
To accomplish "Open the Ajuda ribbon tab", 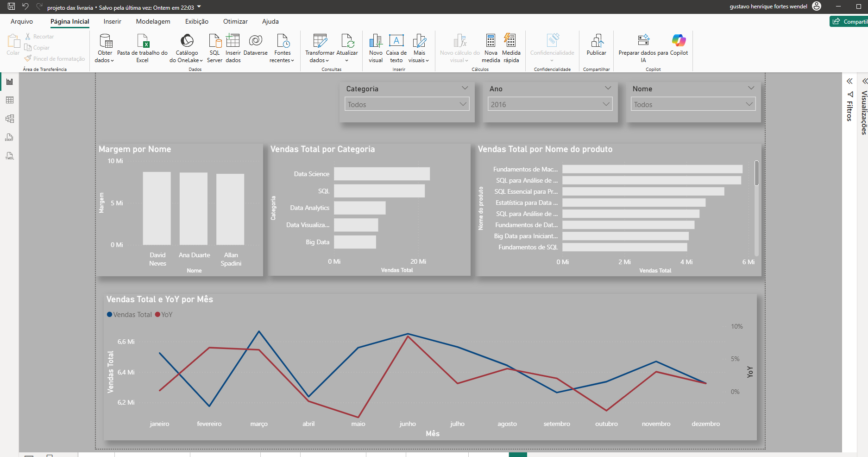I will (x=270, y=21).
